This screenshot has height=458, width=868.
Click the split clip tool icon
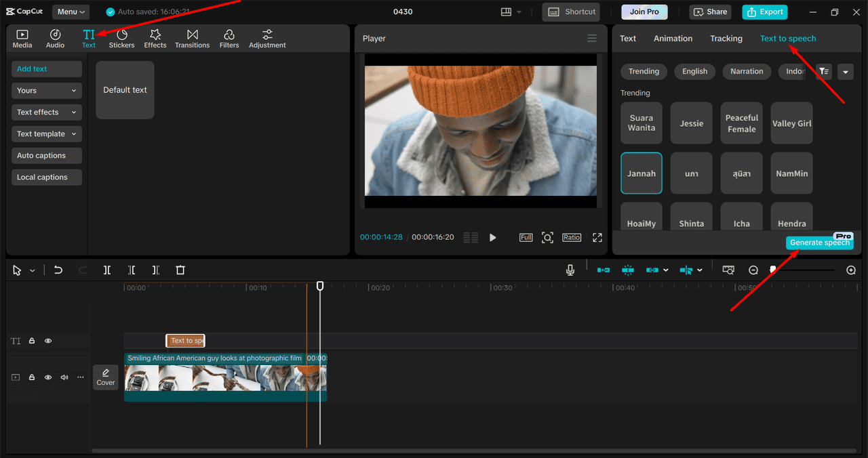coord(107,270)
